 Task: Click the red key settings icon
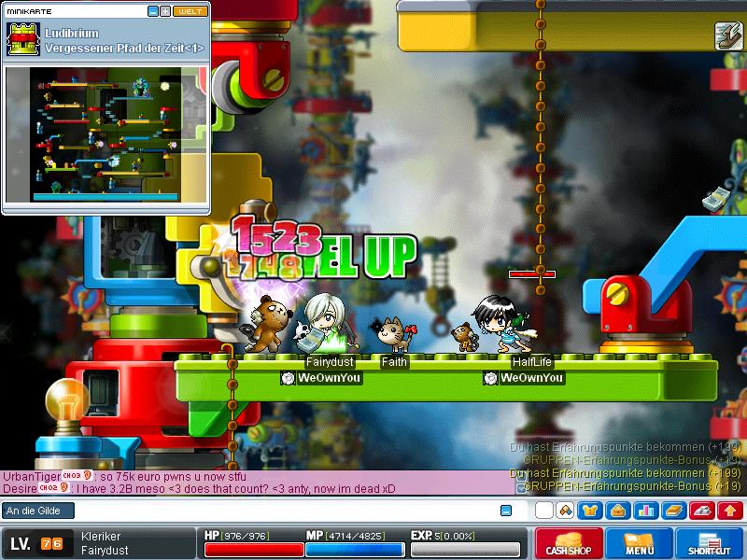[x=703, y=511]
